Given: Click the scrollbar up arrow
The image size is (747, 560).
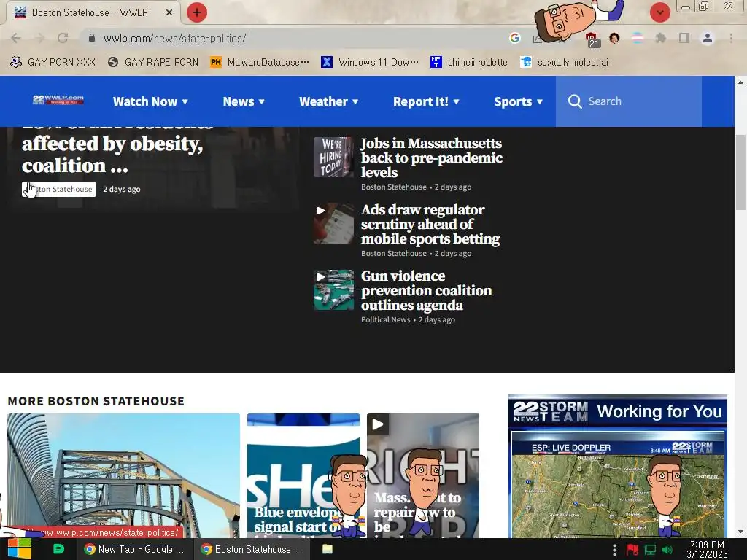Looking at the screenshot, I should 740,82.
